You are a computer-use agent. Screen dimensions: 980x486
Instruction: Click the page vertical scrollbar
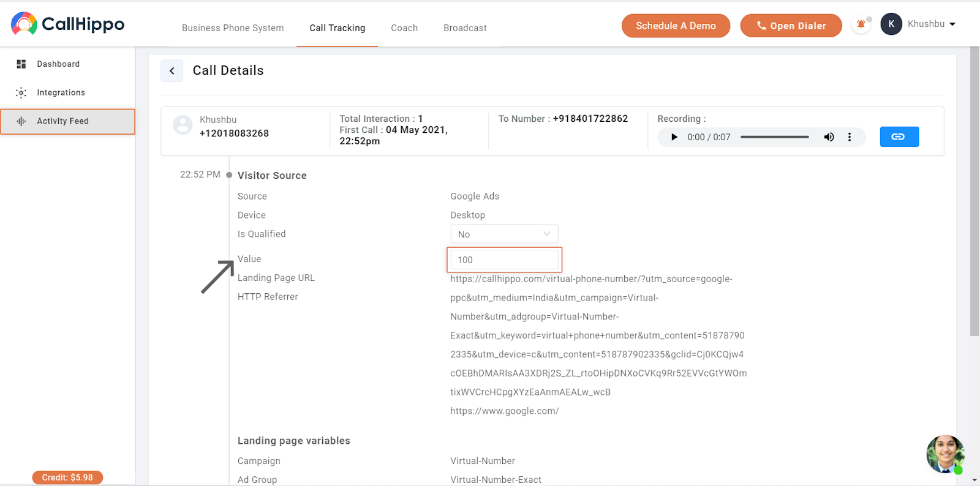[x=974, y=192]
